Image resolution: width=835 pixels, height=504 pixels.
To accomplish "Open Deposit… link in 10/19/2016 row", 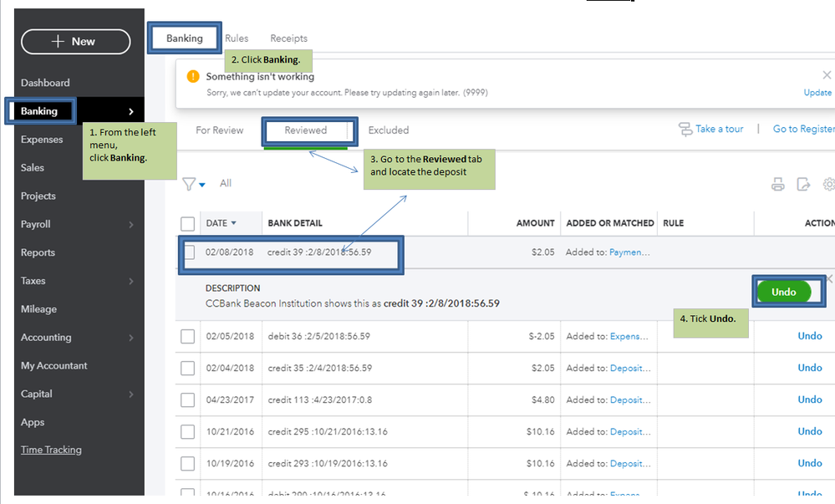I will 630,464.
